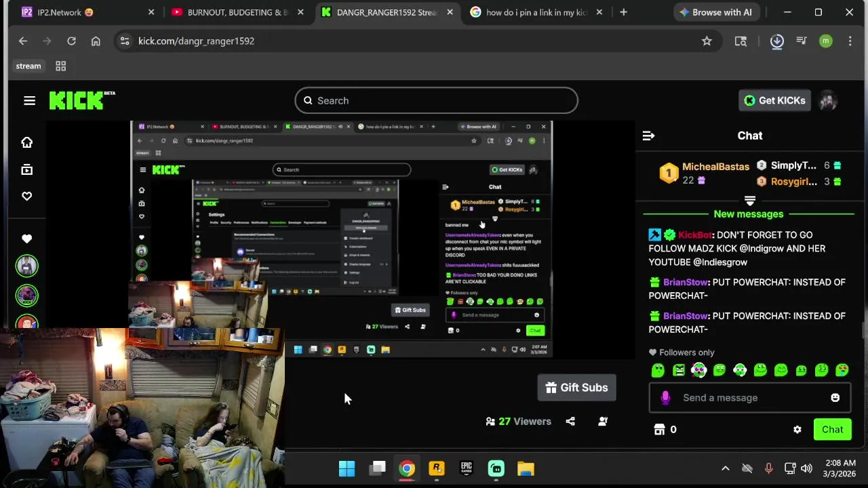Click the Gift Subs button
This screenshot has width=868, height=488.
click(x=576, y=388)
